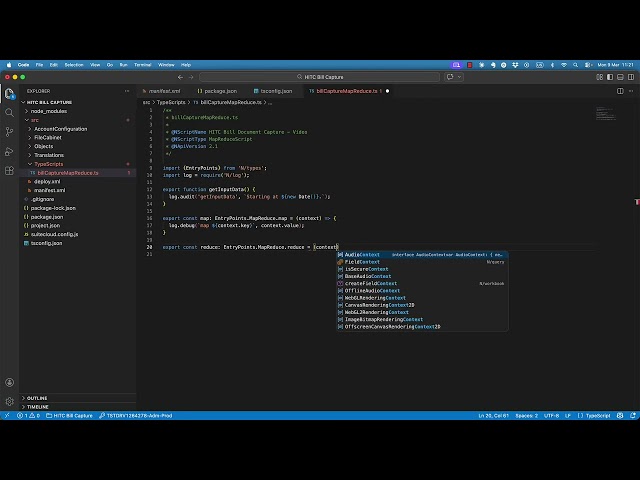Change encoding via UTF-8 status item

click(551, 416)
